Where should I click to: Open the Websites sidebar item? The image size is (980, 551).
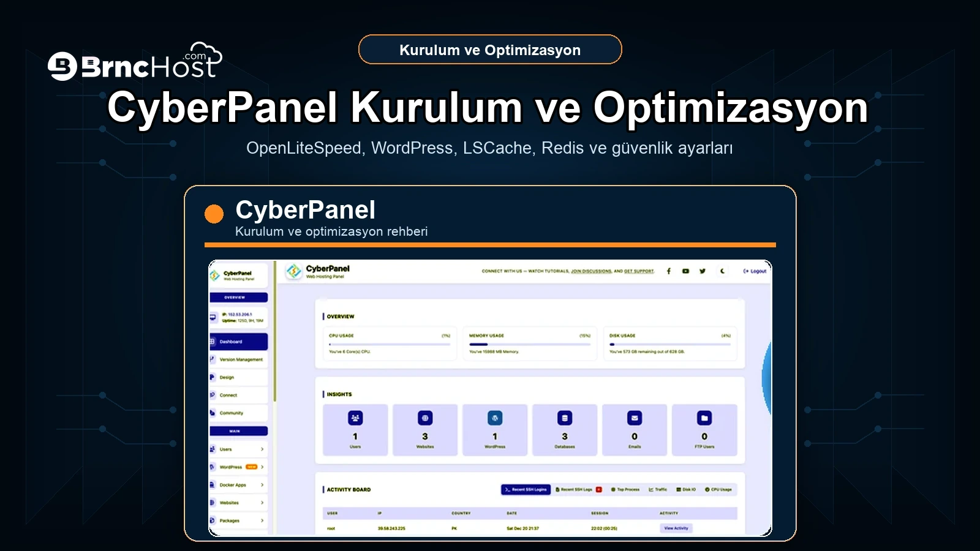coord(239,503)
